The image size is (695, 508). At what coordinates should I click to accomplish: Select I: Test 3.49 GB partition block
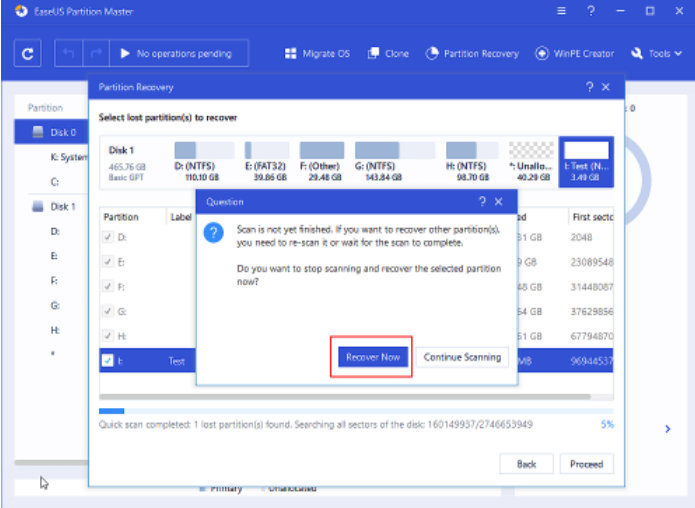586,161
